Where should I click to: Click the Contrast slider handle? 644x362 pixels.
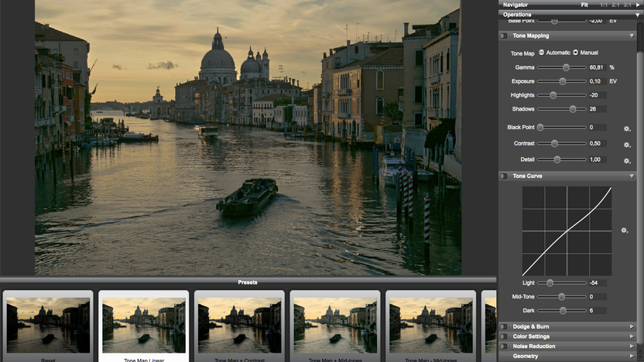pos(554,144)
